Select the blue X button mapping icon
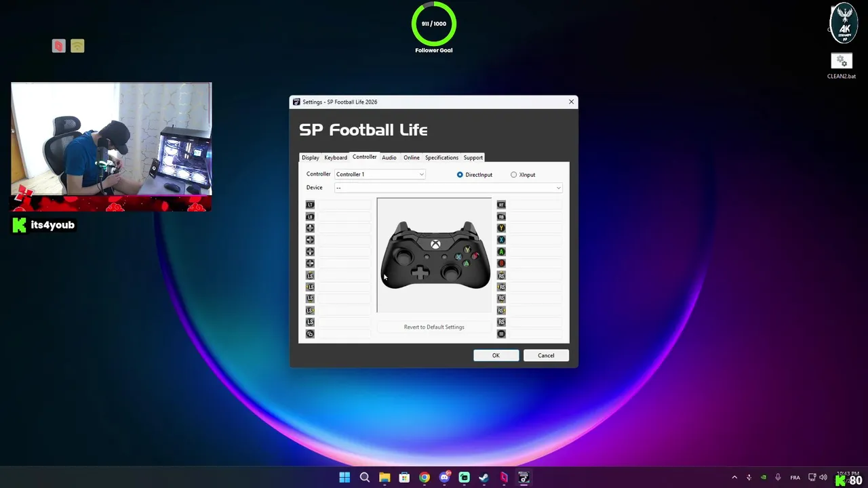Image resolution: width=868 pixels, height=488 pixels. pos(501,240)
